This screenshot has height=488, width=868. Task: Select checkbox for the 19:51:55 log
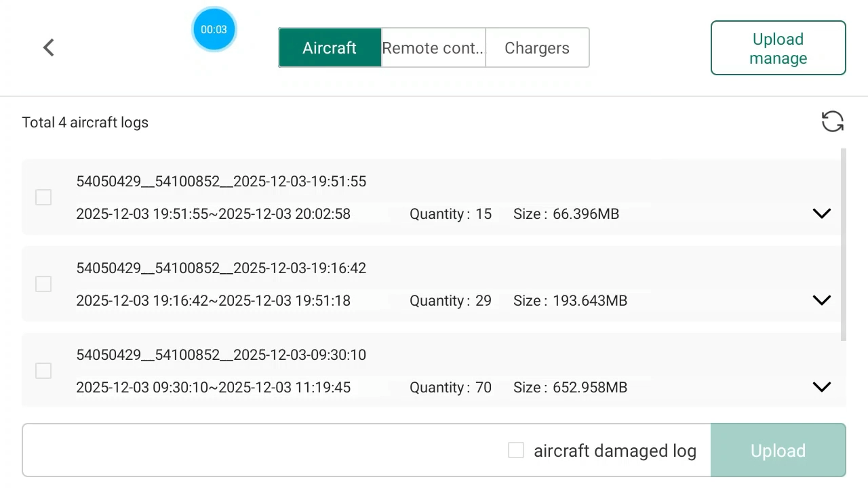click(x=43, y=197)
